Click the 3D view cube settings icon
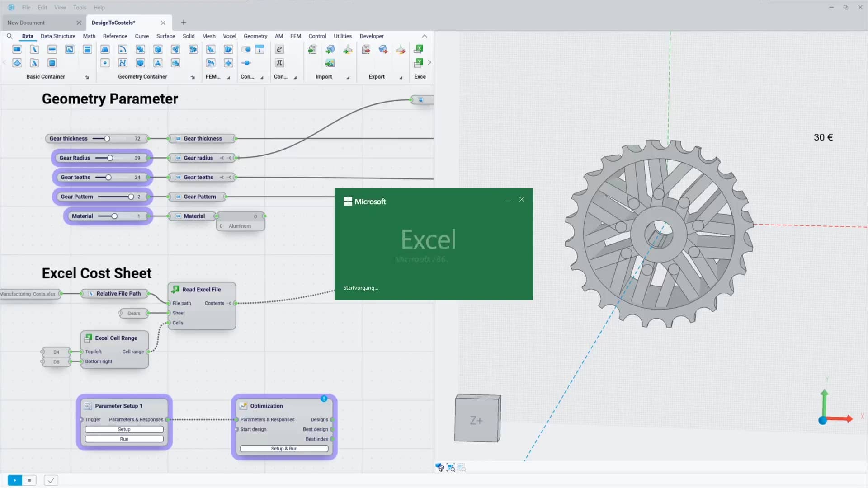 [440, 467]
